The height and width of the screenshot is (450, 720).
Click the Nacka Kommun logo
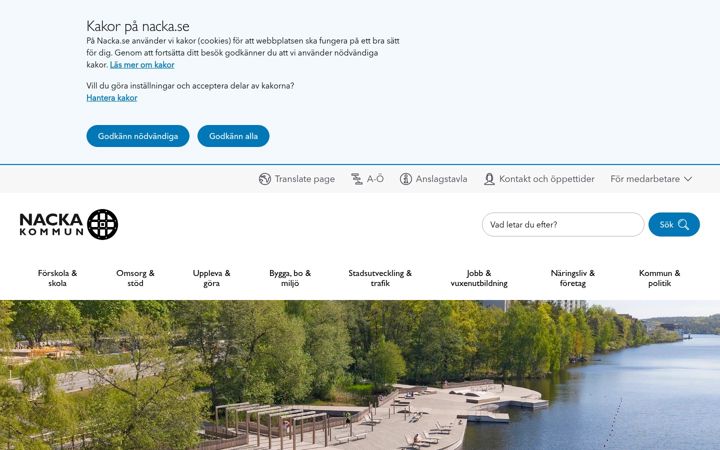[x=69, y=225]
